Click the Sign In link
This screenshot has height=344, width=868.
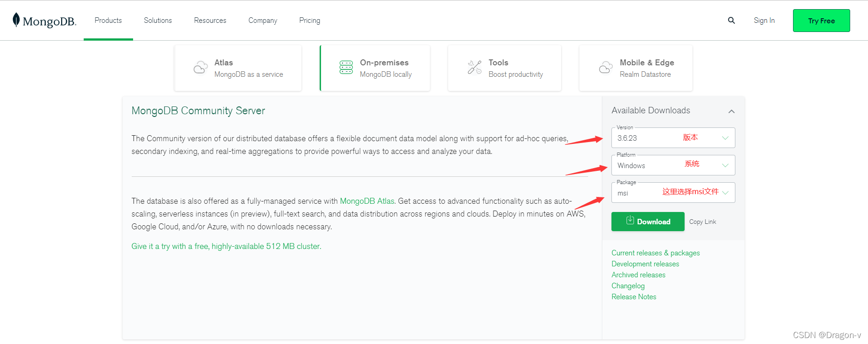click(x=764, y=21)
